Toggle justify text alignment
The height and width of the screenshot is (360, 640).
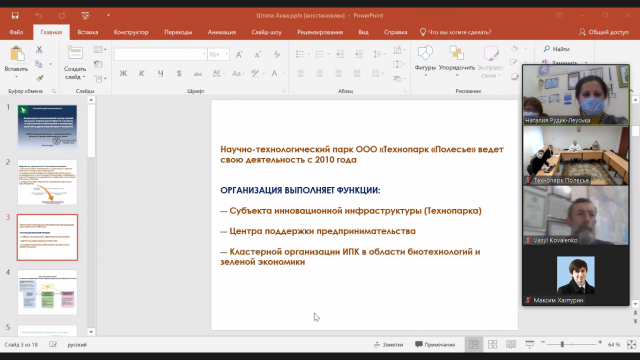click(x=357, y=73)
